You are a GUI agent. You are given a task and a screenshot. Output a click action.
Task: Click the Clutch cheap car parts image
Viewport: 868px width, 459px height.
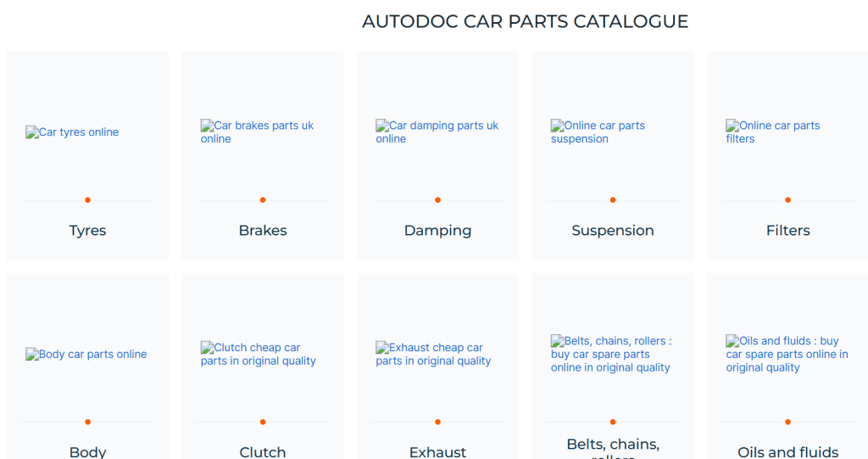(258, 355)
